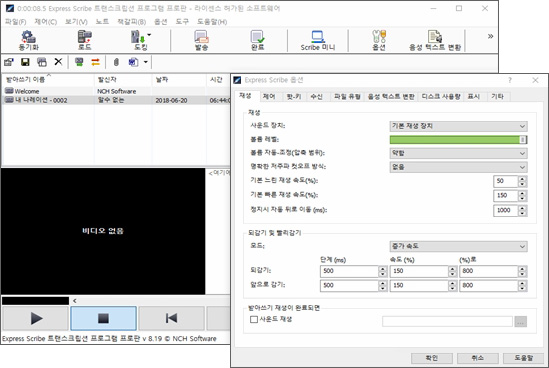Viewport: 549px width, 368px height.
Task: Switch to the 제어 tab in the options dialog
Action: pyautogui.click(x=269, y=97)
